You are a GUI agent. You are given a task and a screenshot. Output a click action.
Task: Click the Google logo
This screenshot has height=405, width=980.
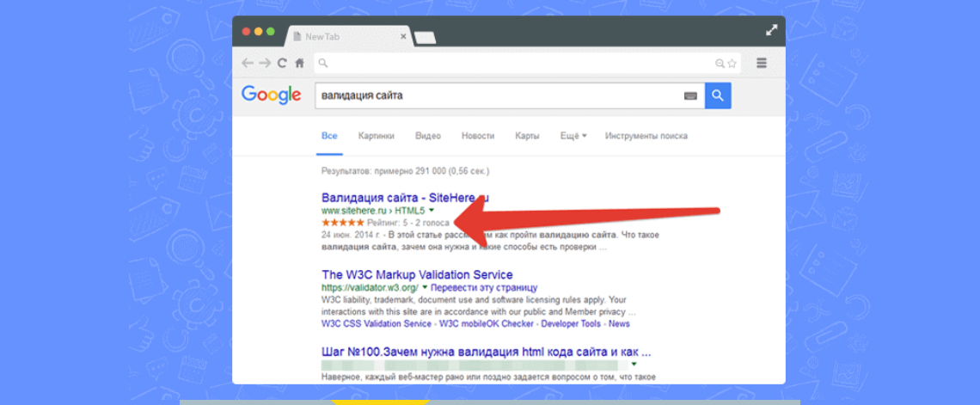click(272, 95)
